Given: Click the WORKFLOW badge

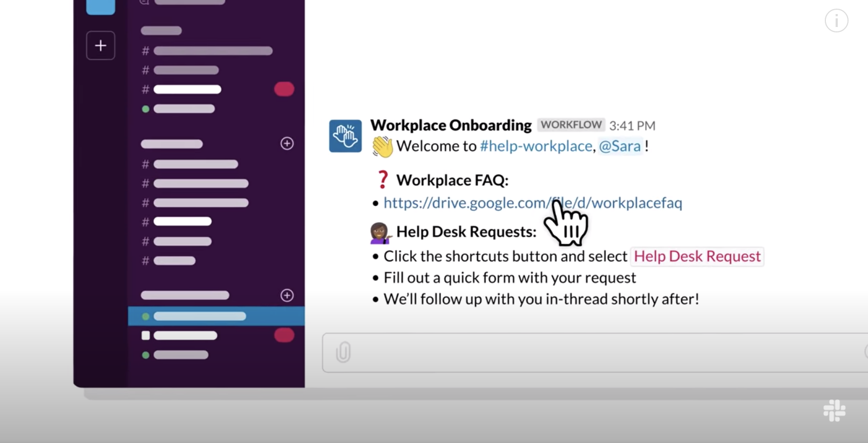Looking at the screenshot, I should click(571, 125).
